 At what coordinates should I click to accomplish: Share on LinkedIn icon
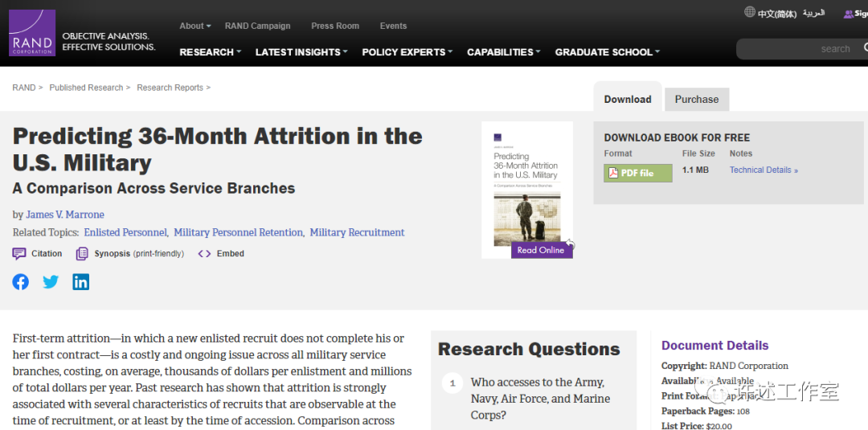tap(81, 281)
